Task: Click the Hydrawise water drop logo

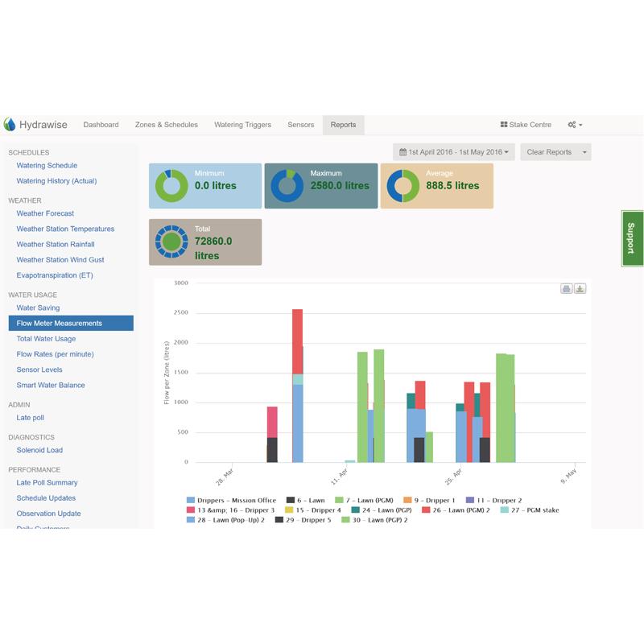Action: (10, 125)
